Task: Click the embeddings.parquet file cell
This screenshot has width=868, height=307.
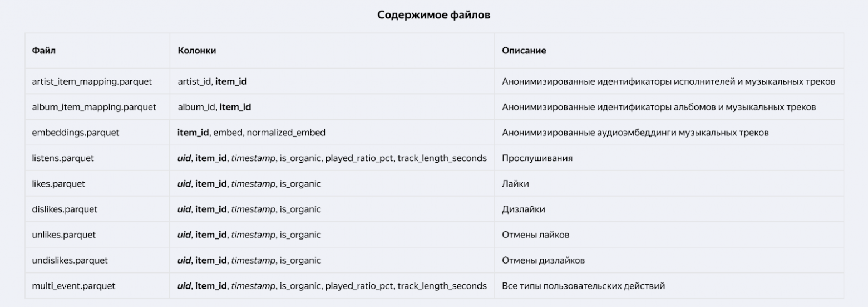Action: (76, 133)
